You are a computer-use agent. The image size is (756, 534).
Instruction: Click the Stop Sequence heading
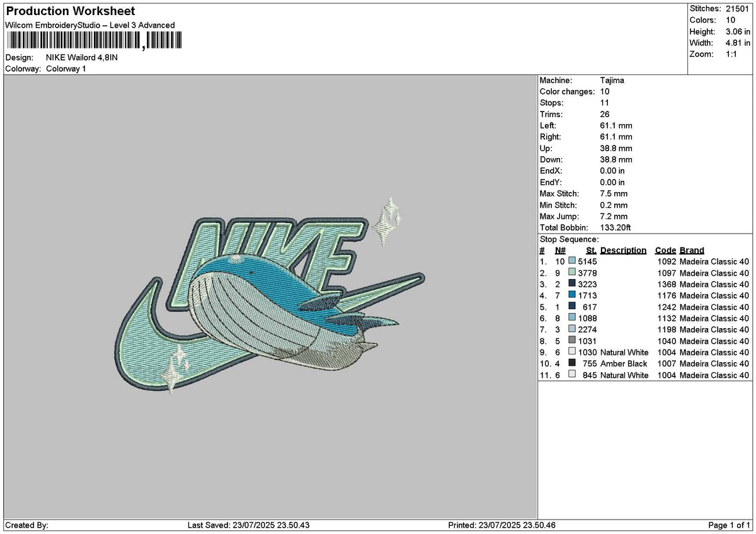pyautogui.click(x=570, y=239)
